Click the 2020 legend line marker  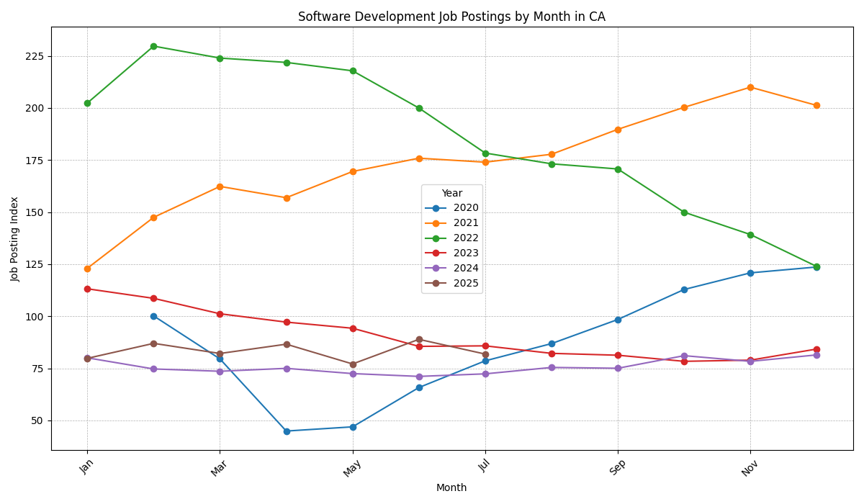coord(436,208)
